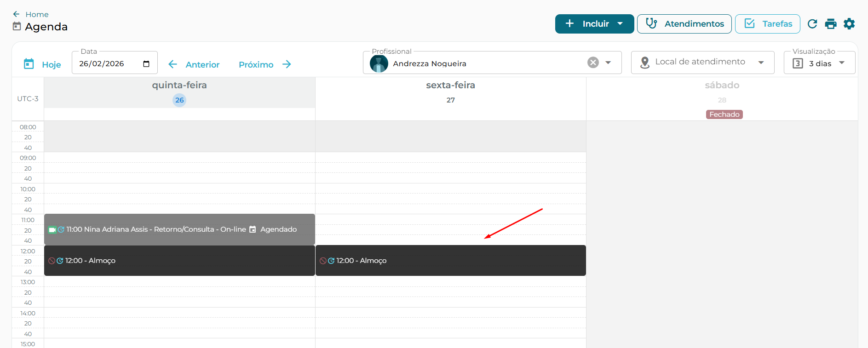Follow the Home breadcrumb link

[37, 14]
